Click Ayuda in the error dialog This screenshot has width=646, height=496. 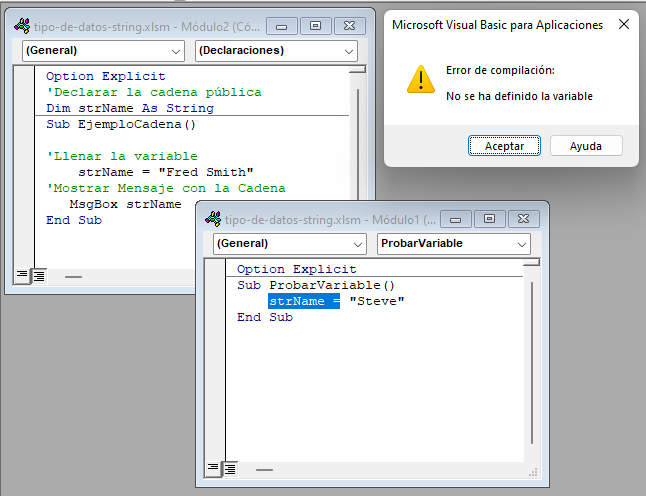(585, 146)
